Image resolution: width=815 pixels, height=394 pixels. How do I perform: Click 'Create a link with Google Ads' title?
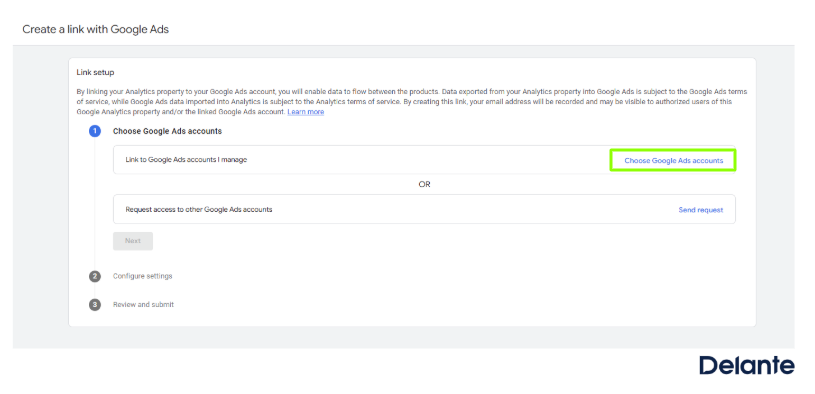tap(96, 29)
